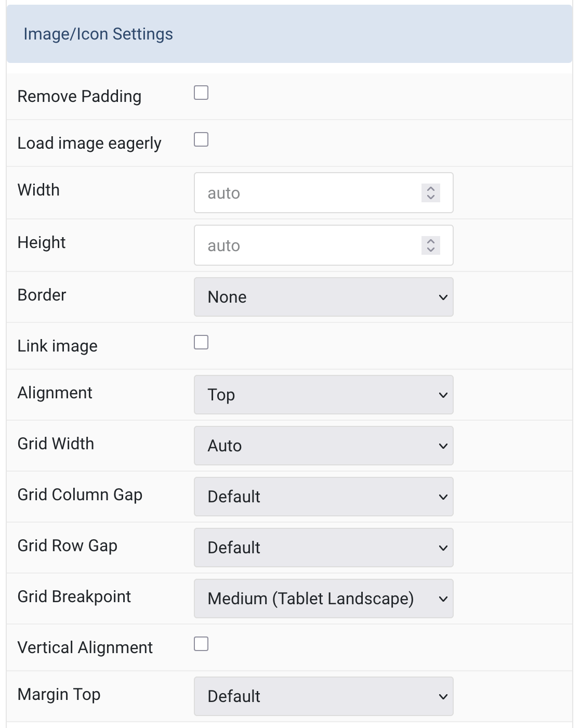
Task: Click the Height field stepper arrows
Action: tap(431, 245)
